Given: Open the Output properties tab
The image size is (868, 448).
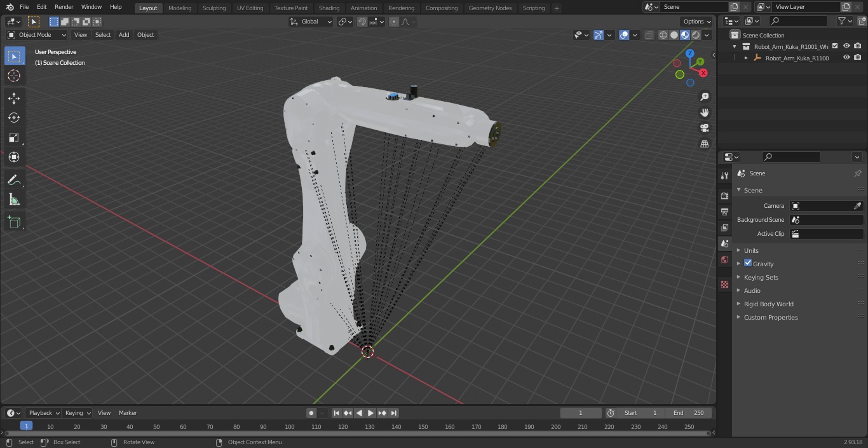Looking at the screenshot, I should pyautogui.click(x=724, y=212).
